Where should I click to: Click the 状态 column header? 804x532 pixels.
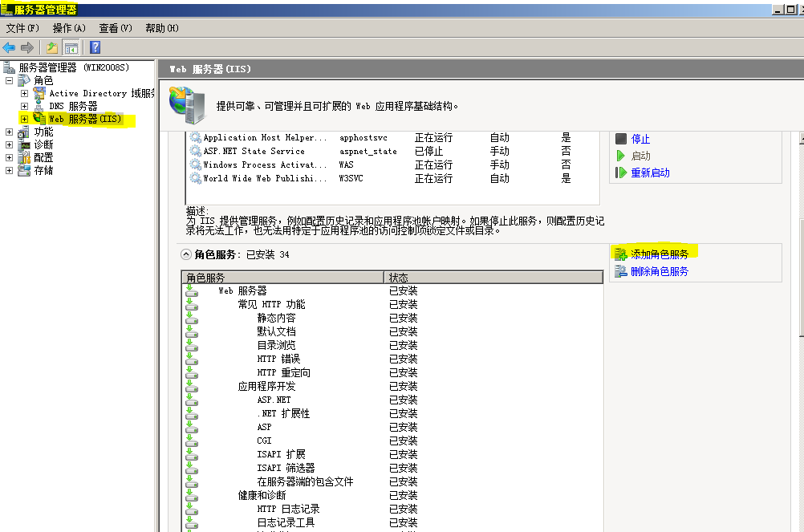tap(493, 278)
